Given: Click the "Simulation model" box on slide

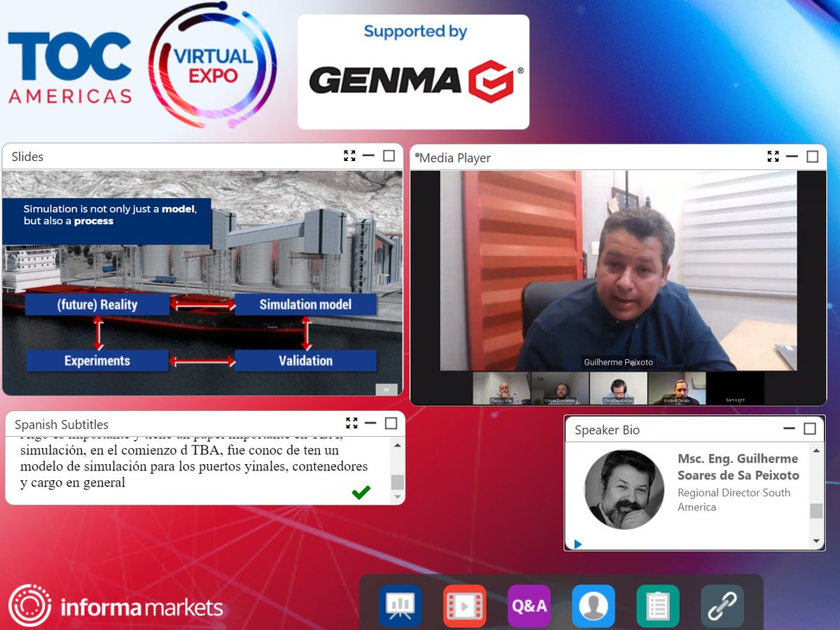Looking at the screenshot, I should pyautogui.click(x=305, y=304).
